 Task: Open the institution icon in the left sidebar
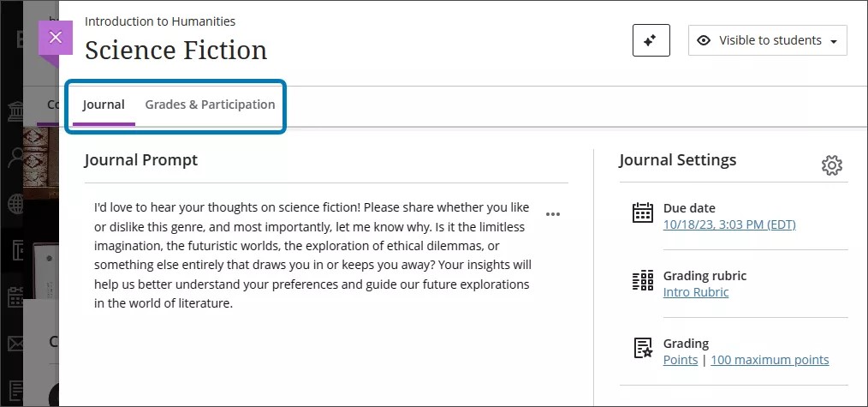click(x=16, y=111)
